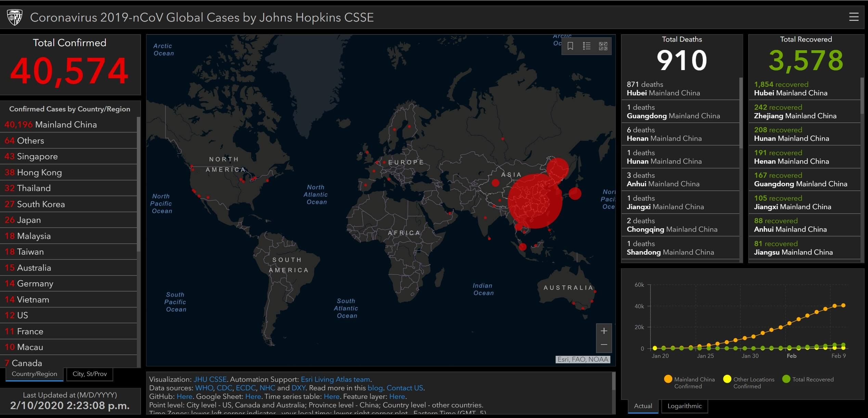Click the Johns Hopkins shield logo
This screenshot has height=418, width=868.
coord(15,17)
